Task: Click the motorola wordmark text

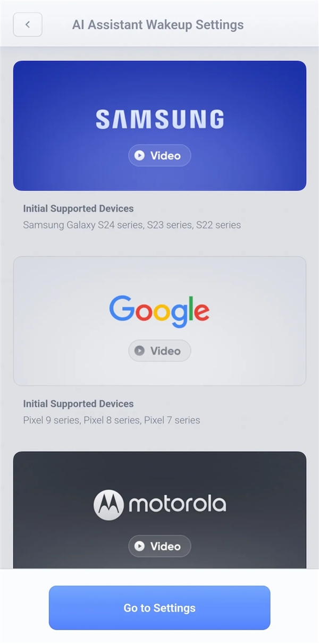Action: (177, 504)
